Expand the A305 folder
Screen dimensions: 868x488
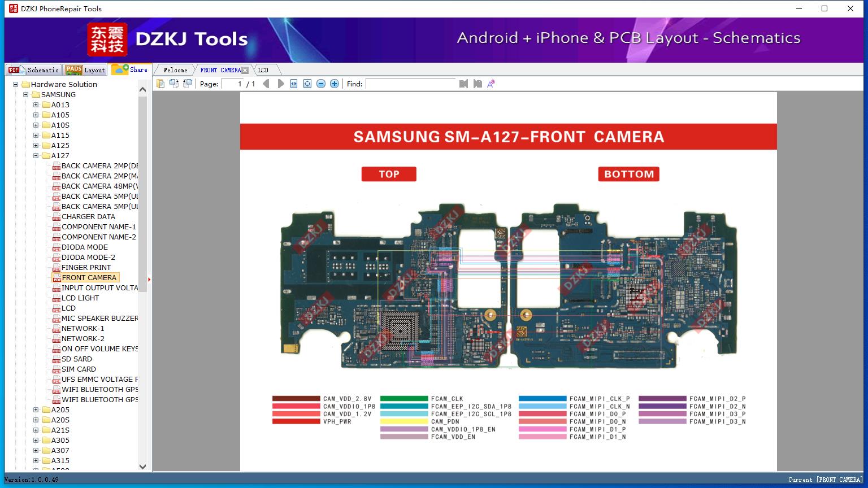point(36,441)
